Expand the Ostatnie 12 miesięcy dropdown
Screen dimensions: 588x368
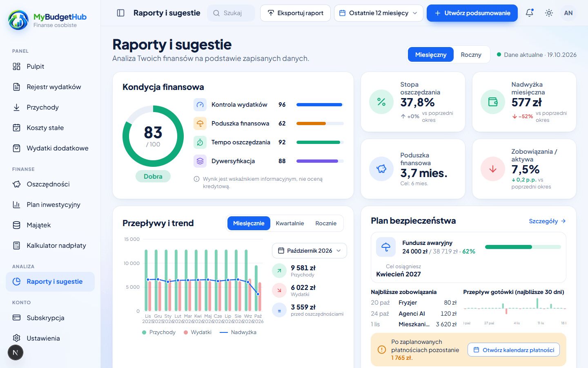point(379,13)
